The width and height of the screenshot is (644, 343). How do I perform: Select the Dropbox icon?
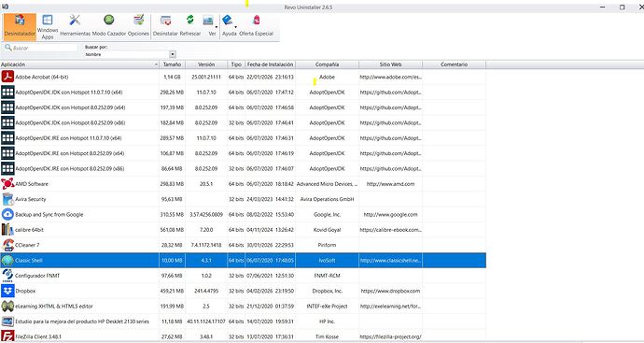tap(7, 291)
